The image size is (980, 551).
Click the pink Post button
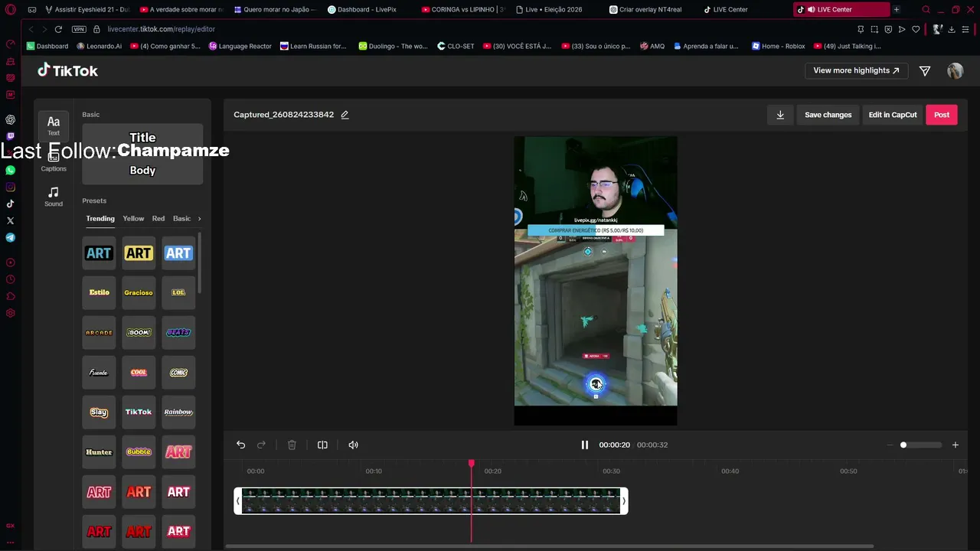(942, 115)
